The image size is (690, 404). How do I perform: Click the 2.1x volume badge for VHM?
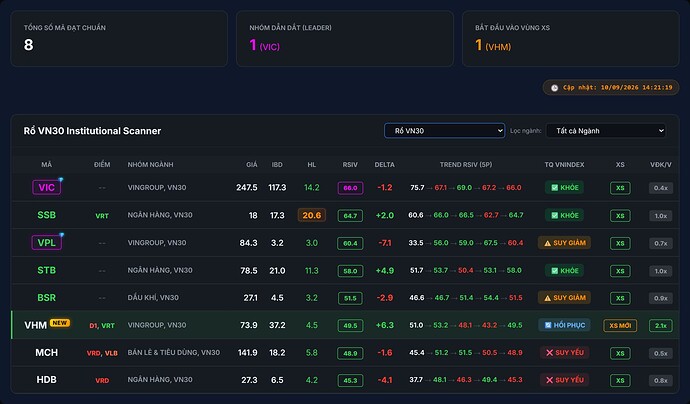click(661, 326)
